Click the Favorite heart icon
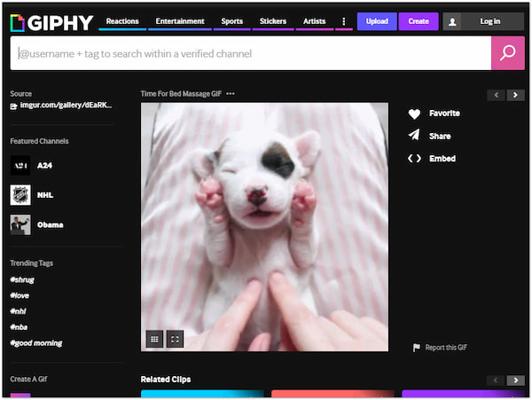532x400 pixels. tap(414, 114)
